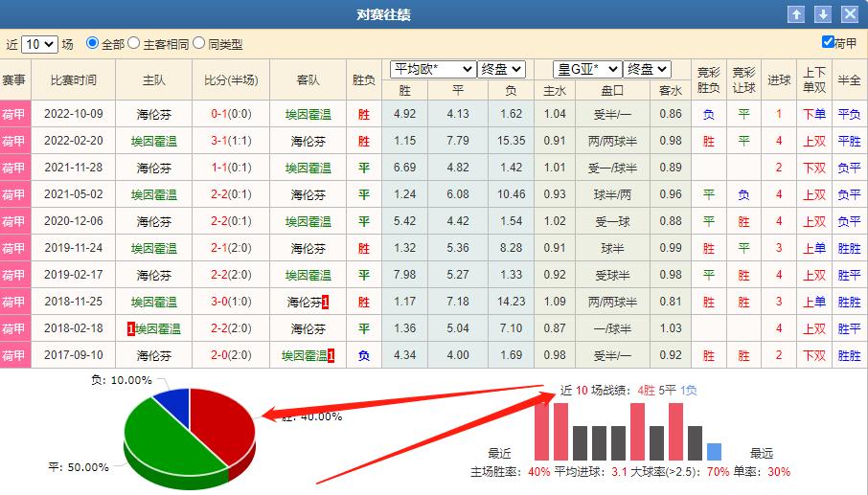
Task: Click 荷甲 league tag in 2022-10-09 row
Action: (15, 114)
